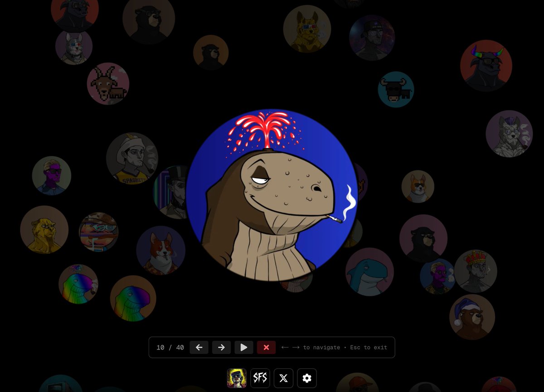This screenshot has height=392, width=544.
Task: Open the pixel avatar icon in bottom toolbar
Action: [x=237, y=378]
